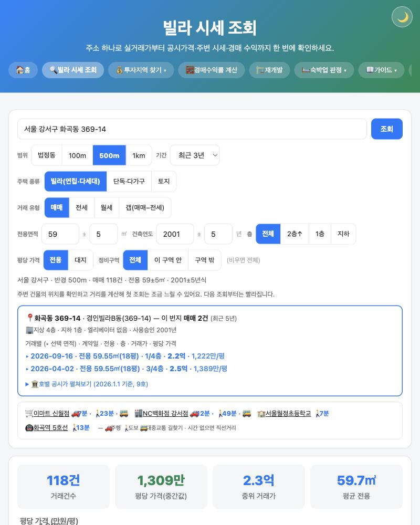Open the 화곡역 5호선 link
This screenshot has width=420, height=525.
[x=50, y=427]
